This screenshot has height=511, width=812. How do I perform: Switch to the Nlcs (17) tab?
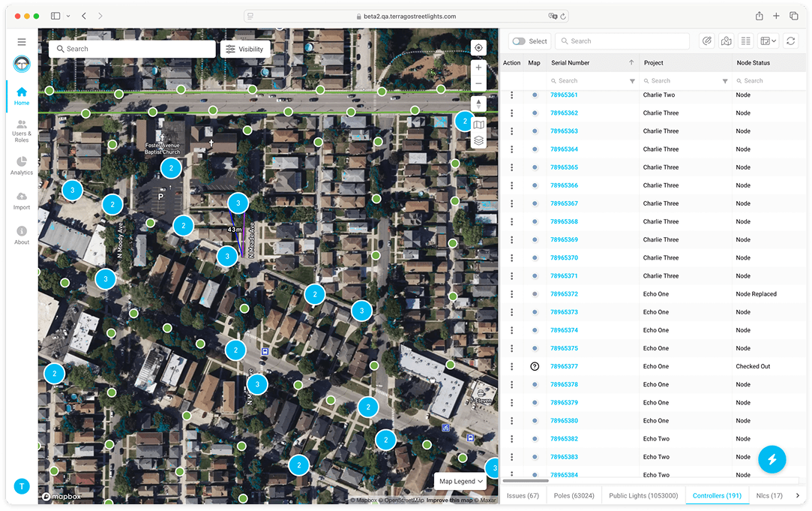click(769, 495)
